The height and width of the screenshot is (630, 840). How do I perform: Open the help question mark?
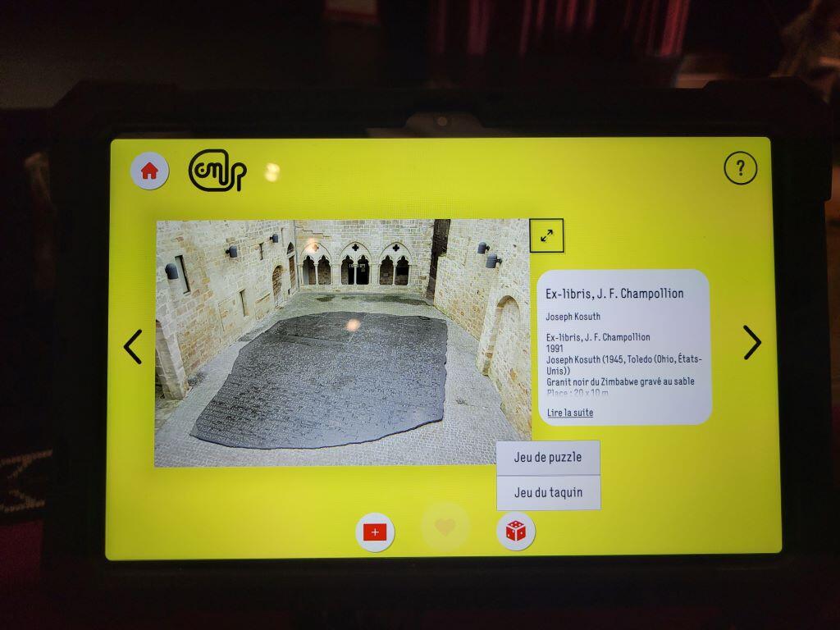pos(740,169)
